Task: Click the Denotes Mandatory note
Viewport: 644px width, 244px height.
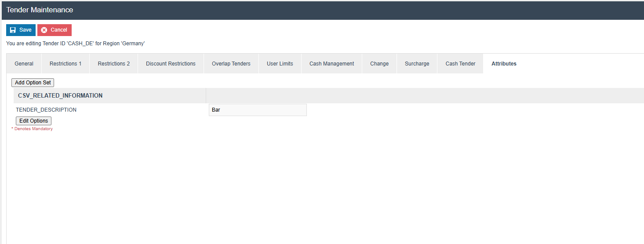Action: tap(32, 129)
